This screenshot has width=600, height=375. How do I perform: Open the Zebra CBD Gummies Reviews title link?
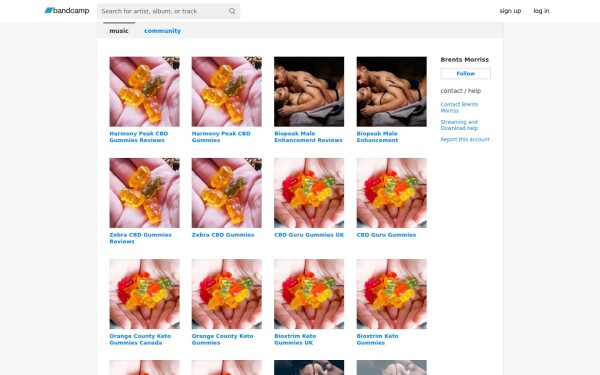[x=140, y=238]
